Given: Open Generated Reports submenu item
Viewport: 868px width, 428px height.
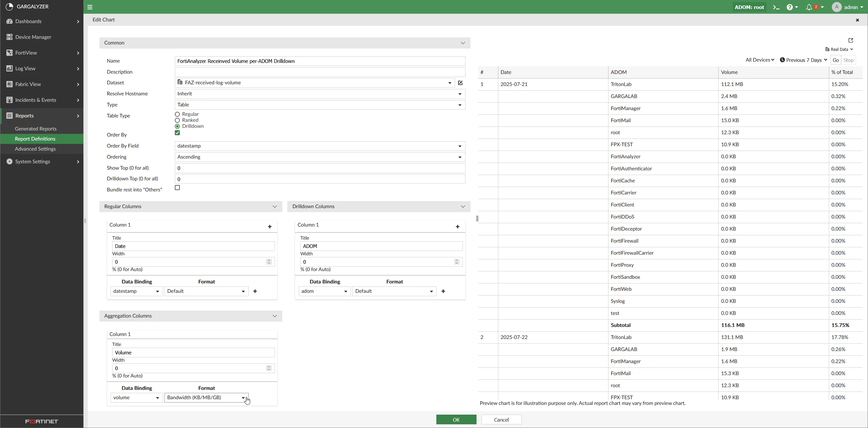Looking at the screenshot, I should 36,129.
